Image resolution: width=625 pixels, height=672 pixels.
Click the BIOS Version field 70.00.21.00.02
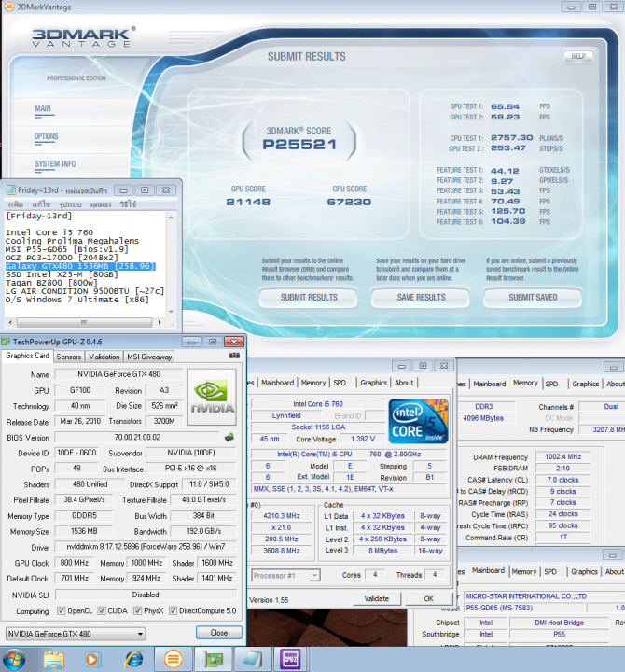137,437
